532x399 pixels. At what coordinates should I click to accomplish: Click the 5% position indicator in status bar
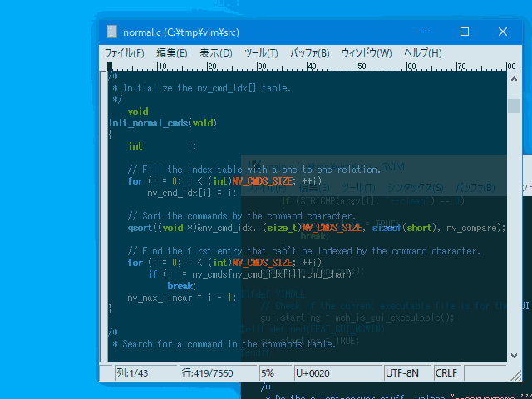point(275,373)
